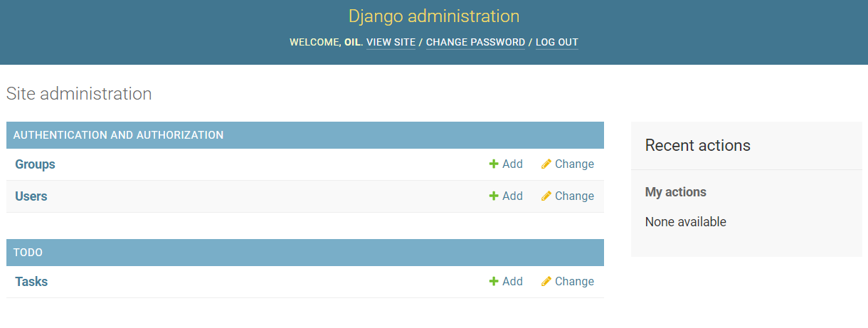Open the Authentication and Authorization section header

coord(118,135)
